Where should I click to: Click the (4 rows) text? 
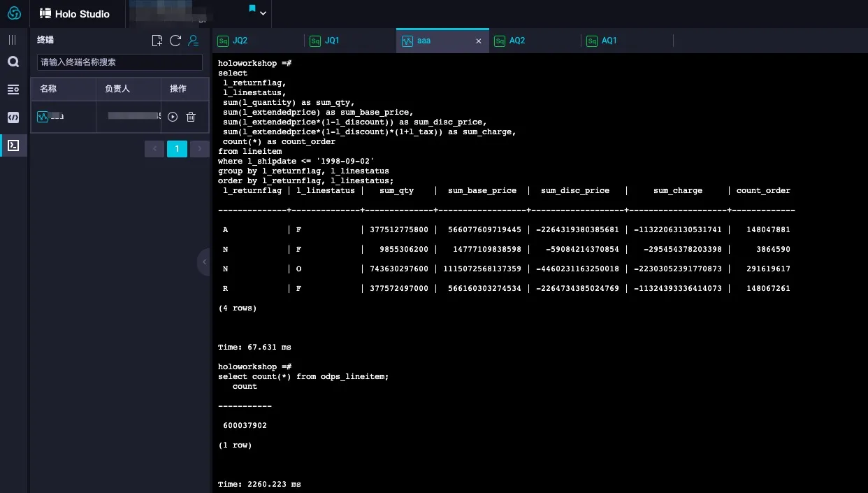pyautogui.click(x=238, y=308)
